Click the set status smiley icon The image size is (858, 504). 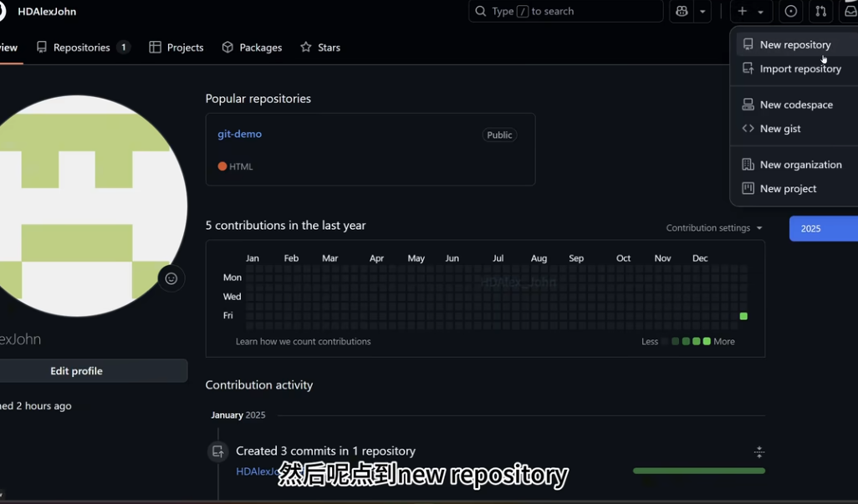coord(171,279)
